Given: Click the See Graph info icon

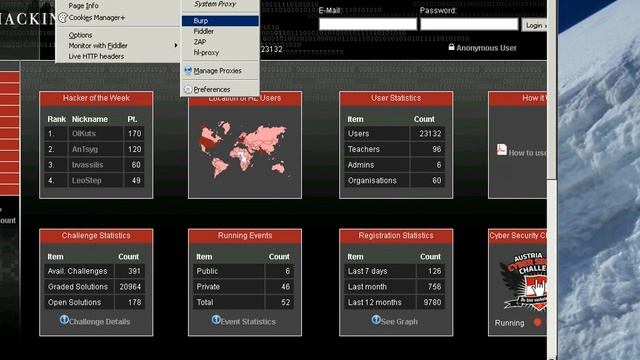Looking at the screenshot, I should coord(376,320).
